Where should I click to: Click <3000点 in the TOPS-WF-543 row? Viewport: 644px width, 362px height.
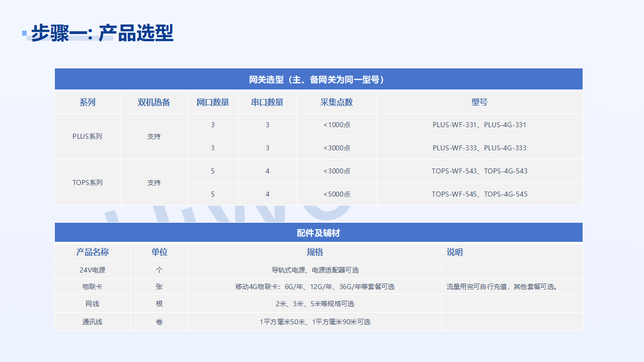tap(337, 171)
